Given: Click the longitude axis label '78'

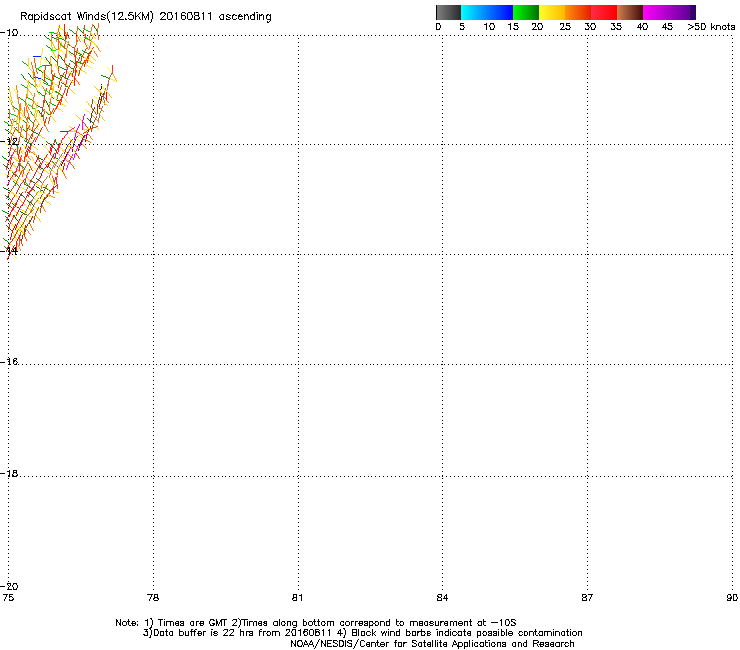Looking at the screenshot, I should [153, 598].
